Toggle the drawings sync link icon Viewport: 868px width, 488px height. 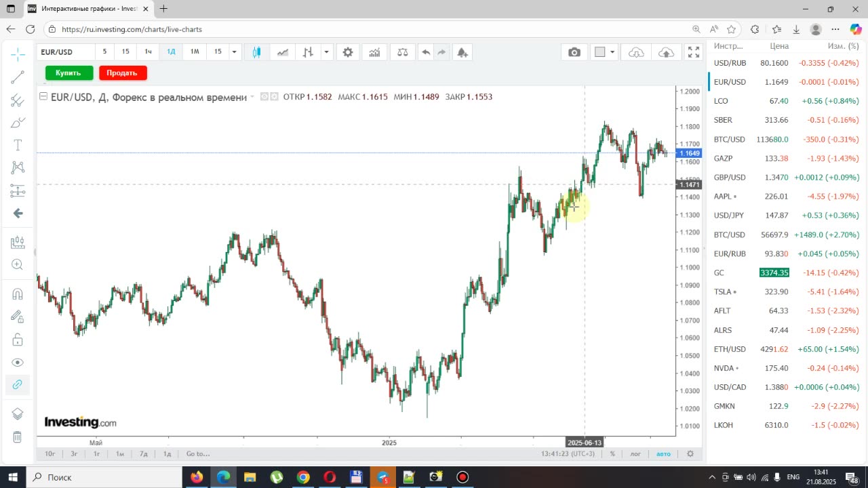[x=18, y=384]
